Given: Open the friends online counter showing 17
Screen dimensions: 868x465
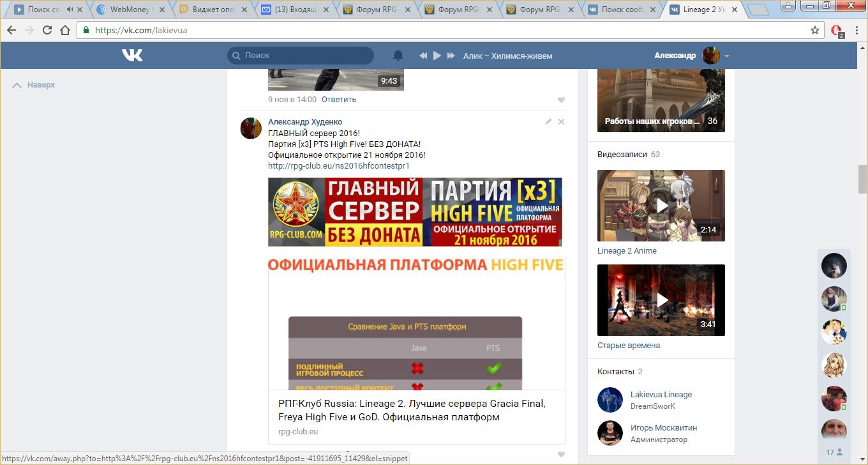Looking at the screenshot, I should pos(835,452).
